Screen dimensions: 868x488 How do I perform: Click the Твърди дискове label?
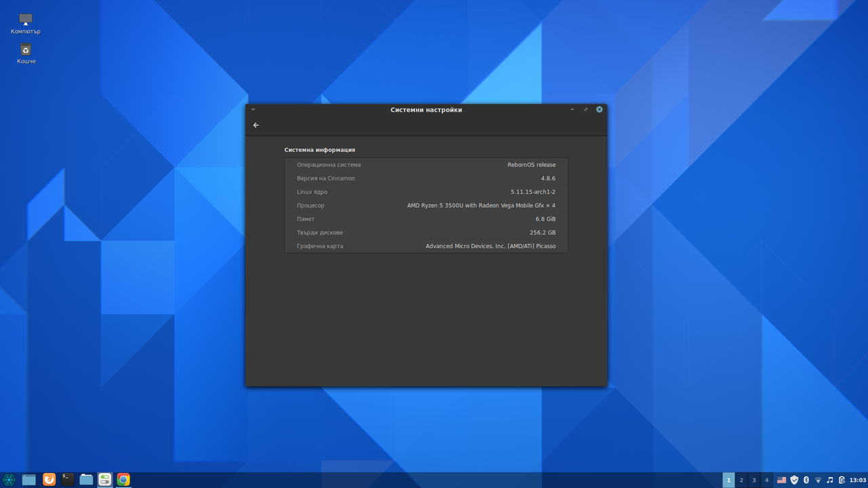click(320, 232)
